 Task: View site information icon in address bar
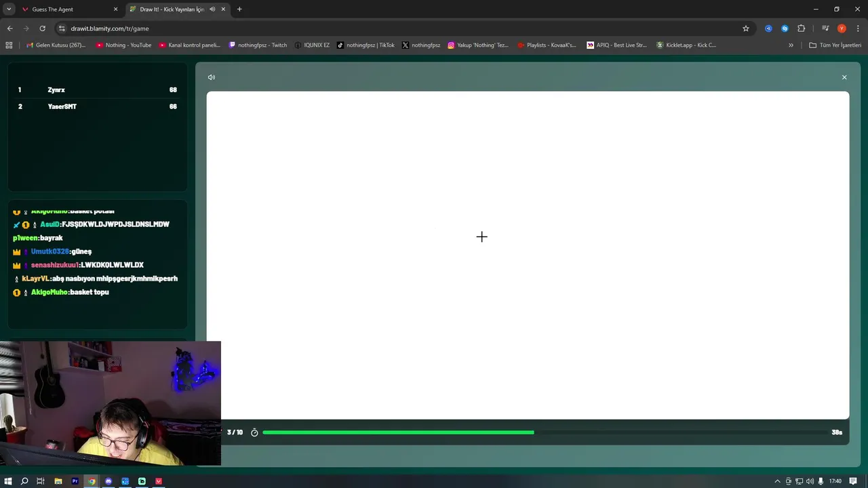(62, 28)
